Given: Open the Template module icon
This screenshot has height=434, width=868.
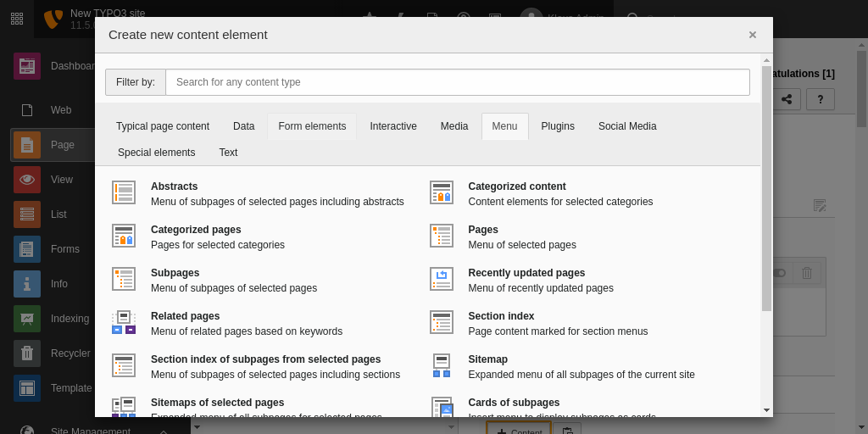Looking at the screenshot, I should click(x=27, y=388).
